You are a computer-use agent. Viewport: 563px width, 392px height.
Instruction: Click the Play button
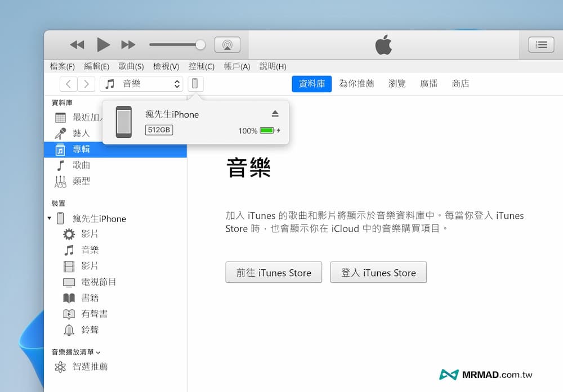point(103,44)
